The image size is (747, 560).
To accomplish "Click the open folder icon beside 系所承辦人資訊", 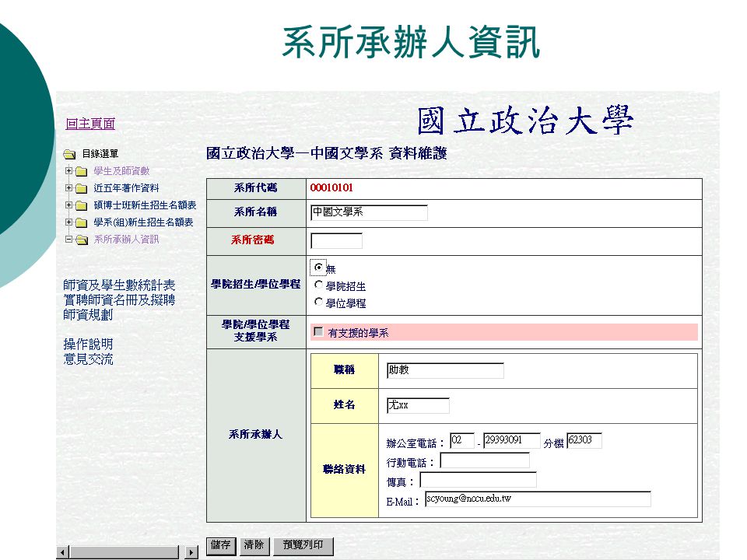I will click(82, 240).
